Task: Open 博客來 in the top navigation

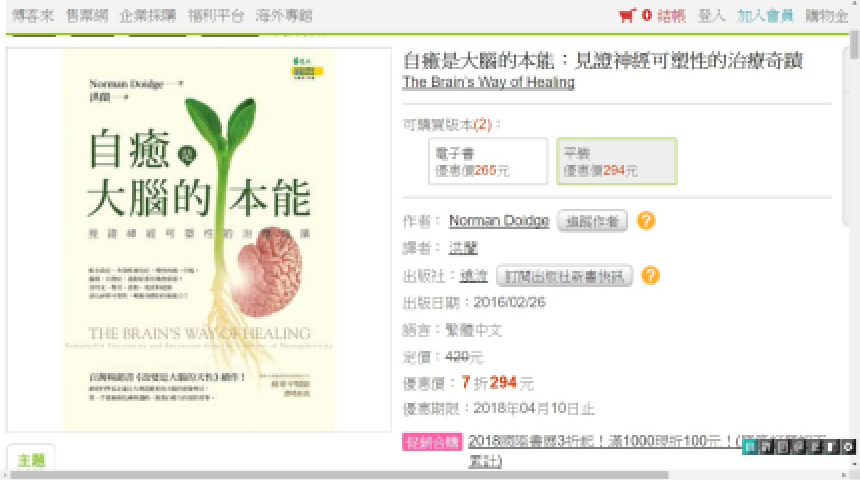Action: (33, 15)
